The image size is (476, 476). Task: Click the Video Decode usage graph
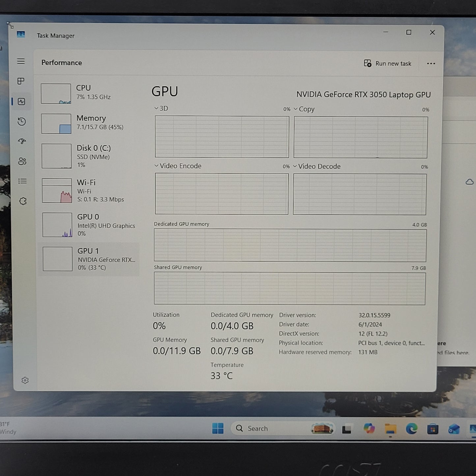click(x=360, y=194)
